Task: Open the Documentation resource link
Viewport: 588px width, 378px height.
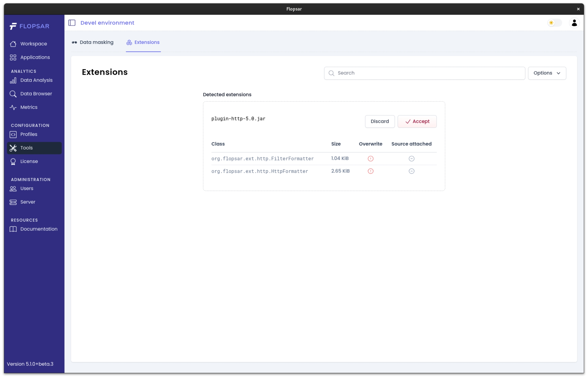Action: pos(39,229)
